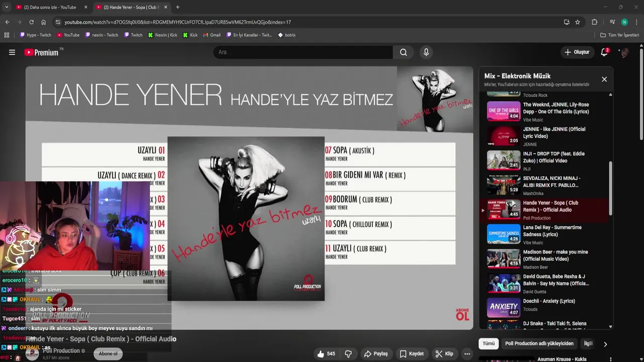Create a clip with Klip button

point(444,354)
